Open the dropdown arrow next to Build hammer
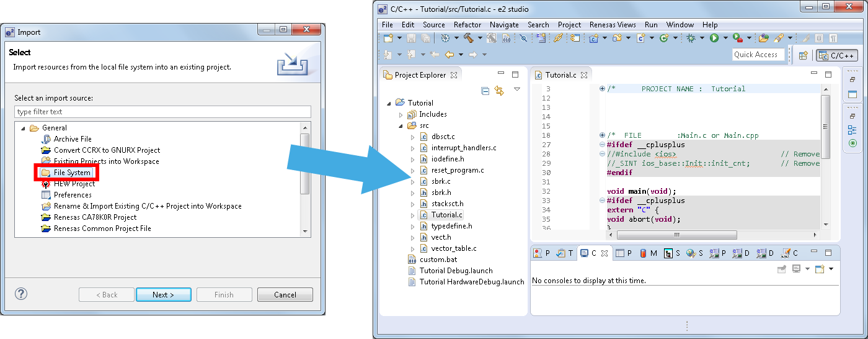Screen dimensions: 868x339 click(x=480, y=38)
